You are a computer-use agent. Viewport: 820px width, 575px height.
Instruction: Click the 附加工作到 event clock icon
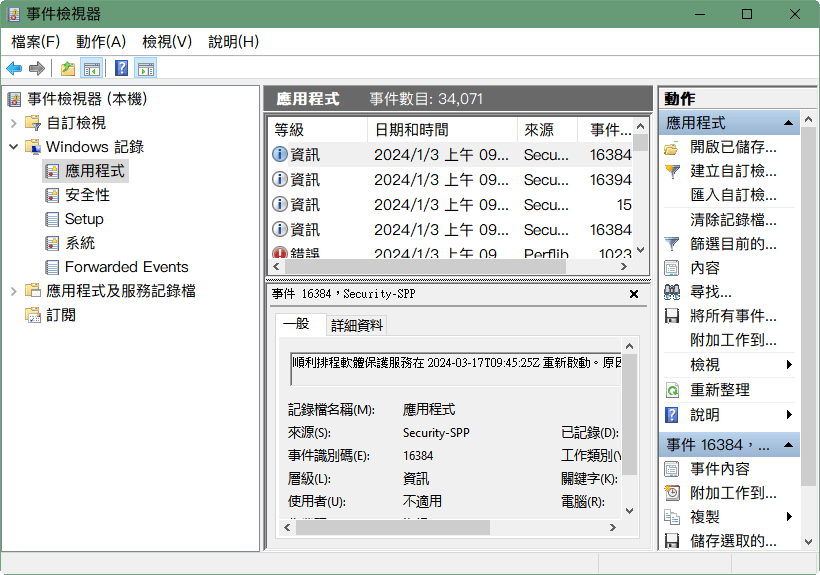coord(673,493)
